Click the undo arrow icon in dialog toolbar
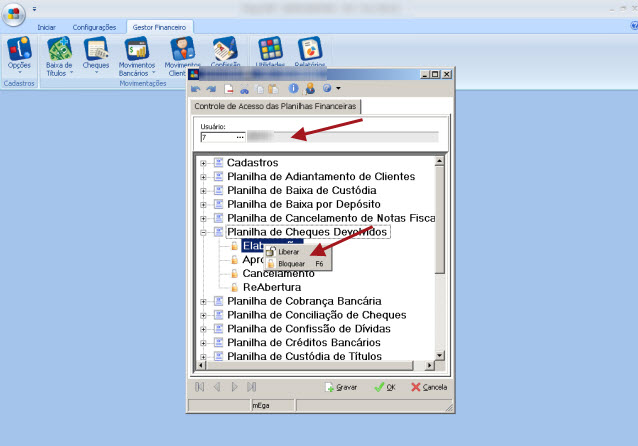 197,88
